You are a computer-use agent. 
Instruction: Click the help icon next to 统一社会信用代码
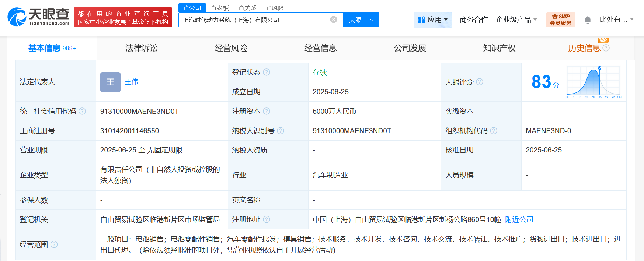(x=82, y=111)
